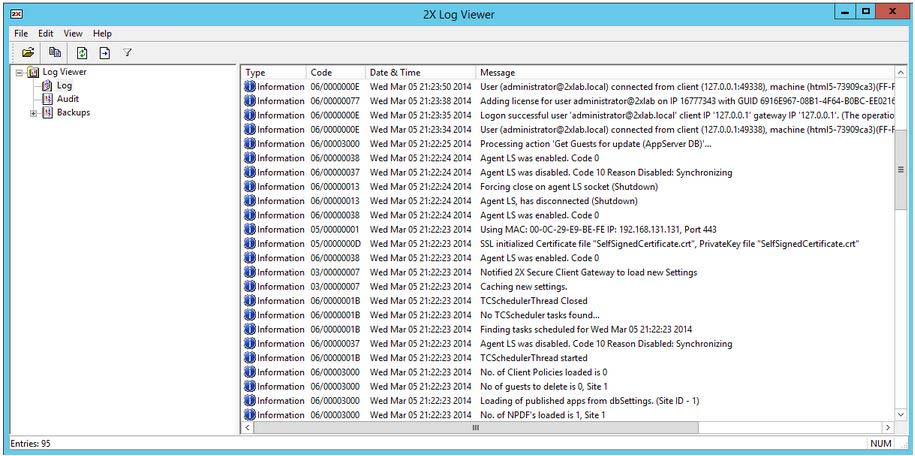Click info icon of 'No. of NPDF's loaded' row
The height and width of the screenshot is (456, 915).
[x=250, y=415]
